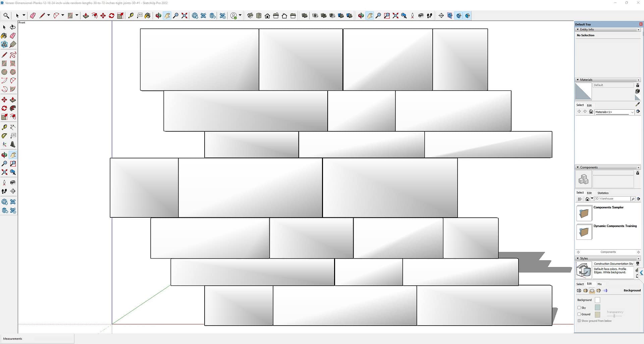Viewport: 644px width, 344px height.
Task: Enable the Sky checkbox
Action: coord(579,307)
